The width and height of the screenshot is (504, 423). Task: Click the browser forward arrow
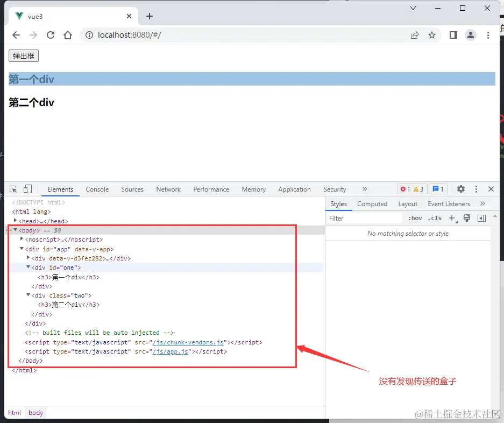point(33,35)
